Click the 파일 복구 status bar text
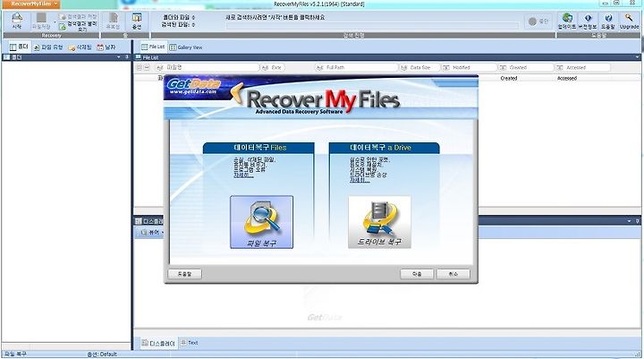 pyautogui.click(x=15, y=354)
